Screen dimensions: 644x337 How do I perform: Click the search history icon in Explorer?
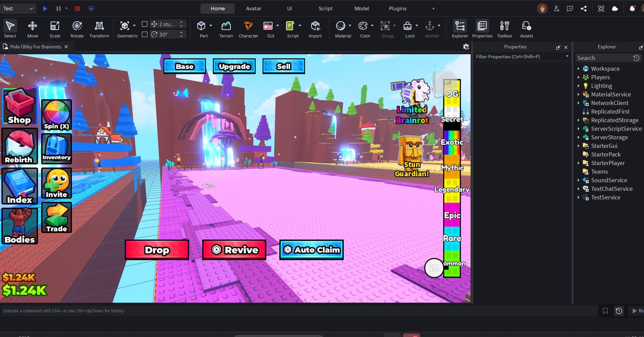[636, 58]
